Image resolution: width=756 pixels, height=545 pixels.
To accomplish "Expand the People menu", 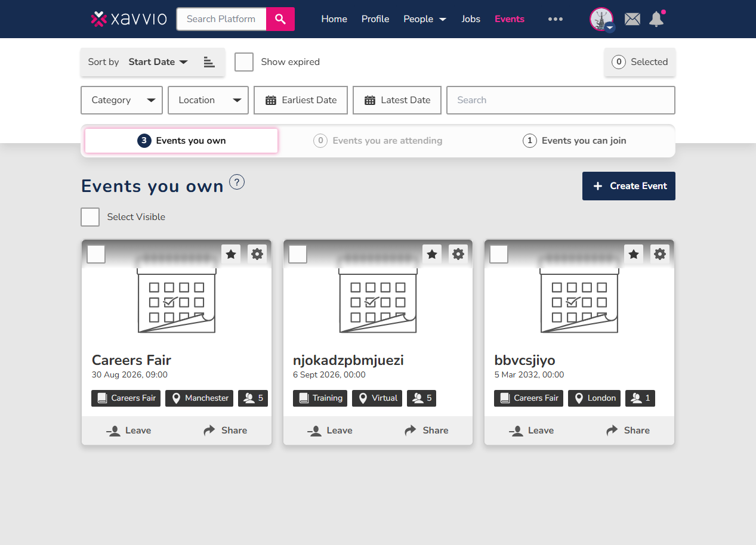I will pos(425,19).
